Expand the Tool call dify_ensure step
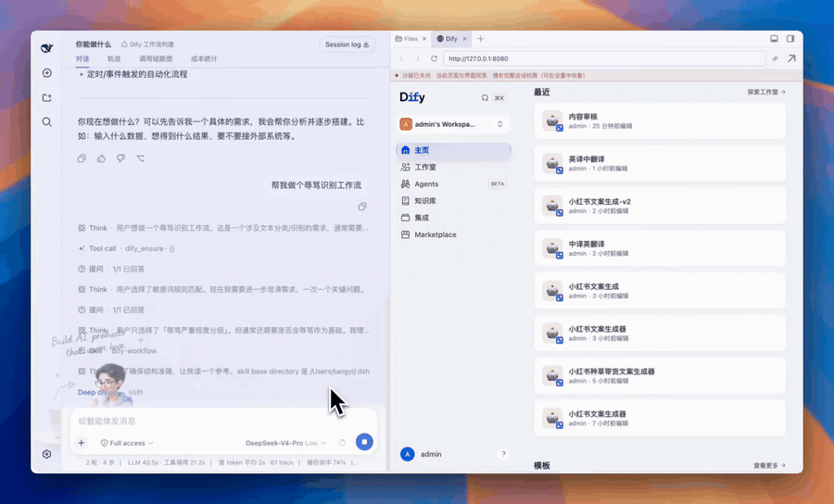Image resolution: width=834 pixels, height=504 pixels. (x=126, y=248)
